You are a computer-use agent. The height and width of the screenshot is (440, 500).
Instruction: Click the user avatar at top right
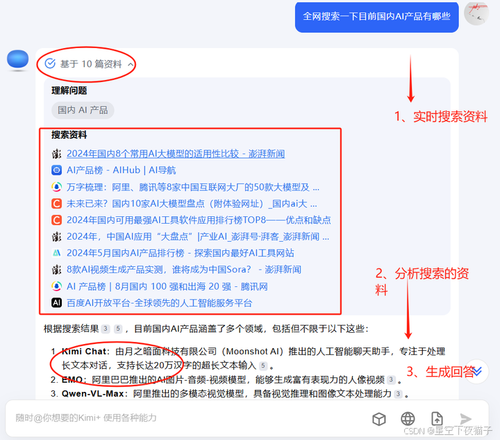pyautogui.click(x=477, y=13)
